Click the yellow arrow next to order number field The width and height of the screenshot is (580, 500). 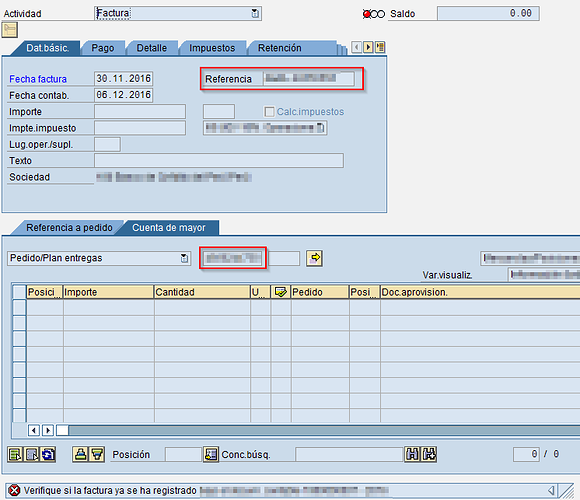[314, 258]
